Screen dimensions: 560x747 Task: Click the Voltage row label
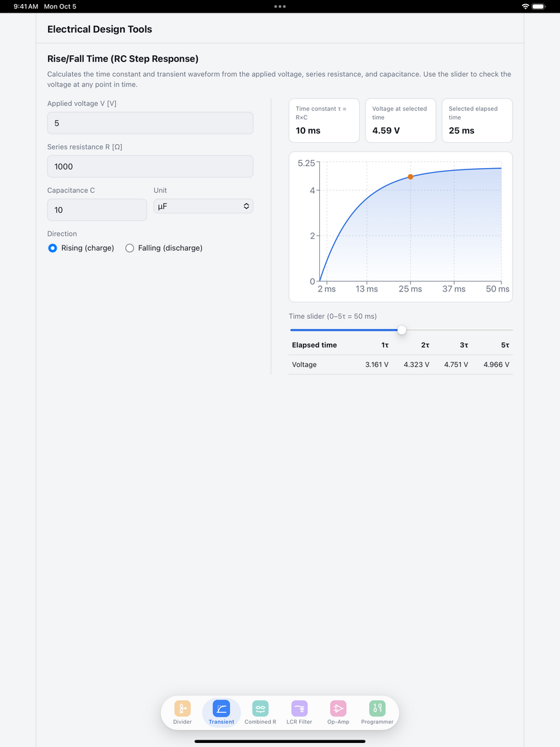[304, 364]
